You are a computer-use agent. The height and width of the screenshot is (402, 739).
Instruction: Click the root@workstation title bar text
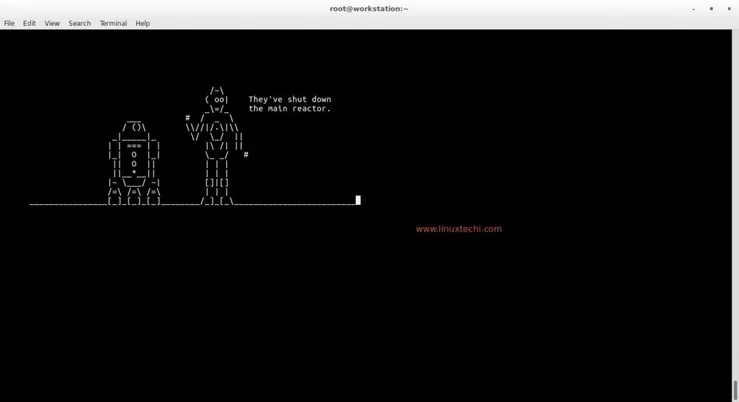click(x=369, y=8)
